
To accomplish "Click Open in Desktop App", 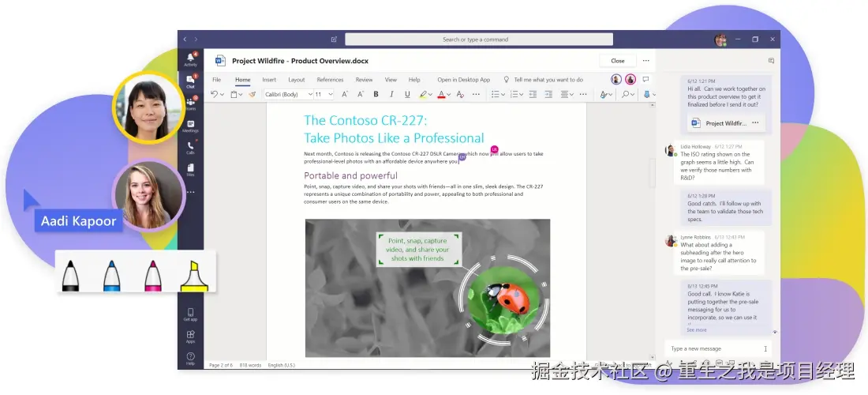I will 463,80.
